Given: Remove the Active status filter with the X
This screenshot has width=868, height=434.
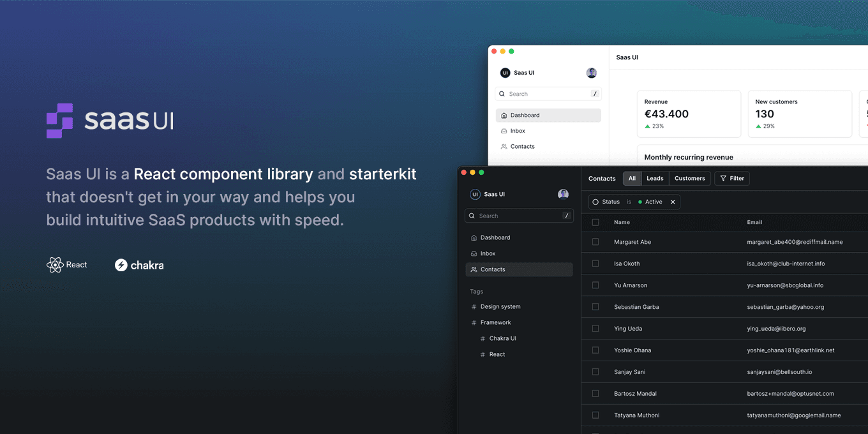Looking at the screenshot, I should coord(673,200).
